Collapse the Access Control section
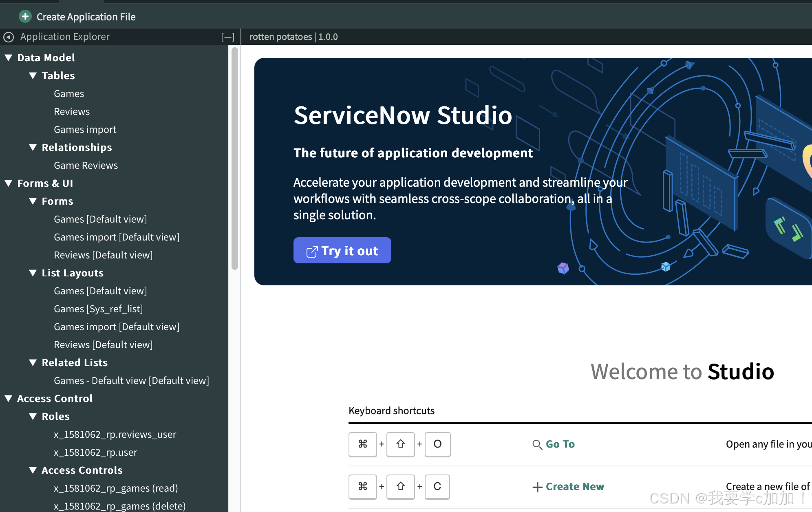 [x=9, y=399]
